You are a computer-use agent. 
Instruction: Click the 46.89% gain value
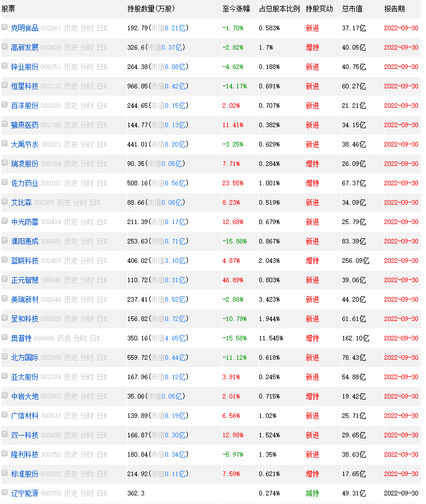(233, 281)
